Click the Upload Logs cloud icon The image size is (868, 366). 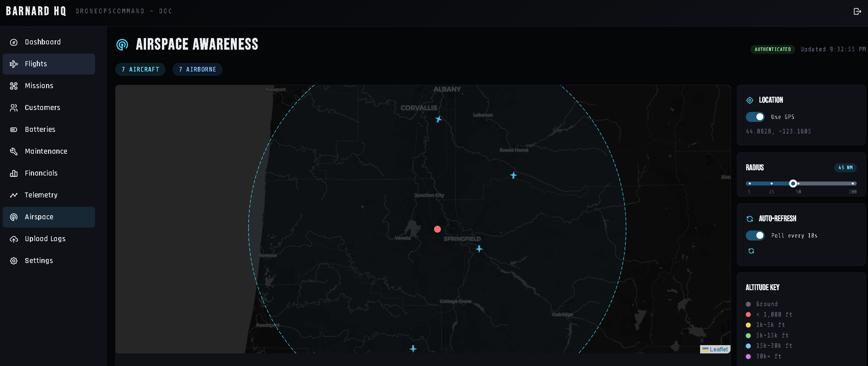(x=14, y=239)
